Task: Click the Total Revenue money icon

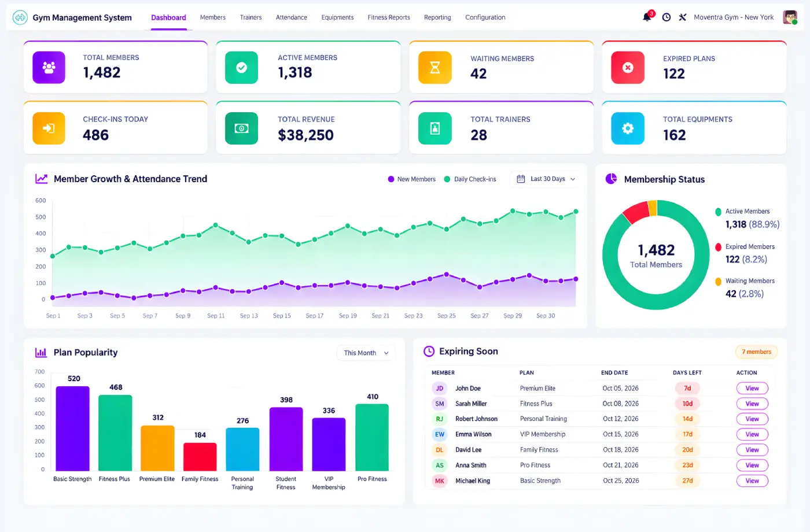Action: pyautogui.click(x=242, y=128)
